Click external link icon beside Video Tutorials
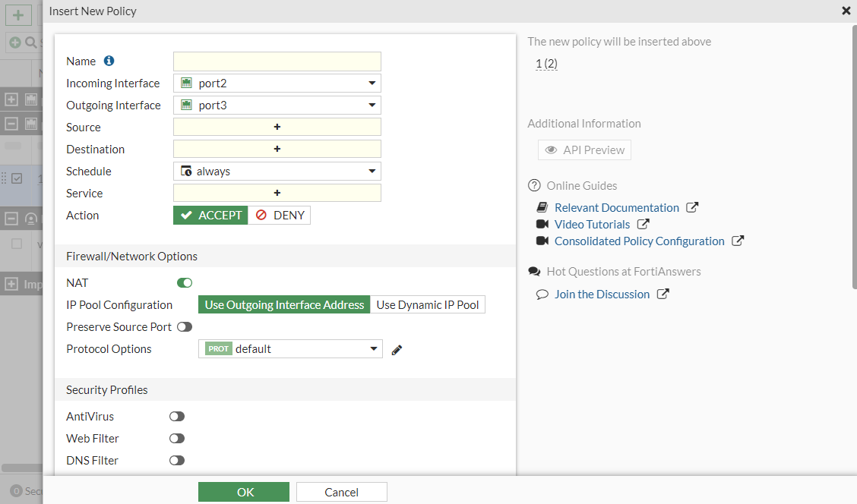The height and width of the screenshot is (504, 857). (x=643, y=225)
